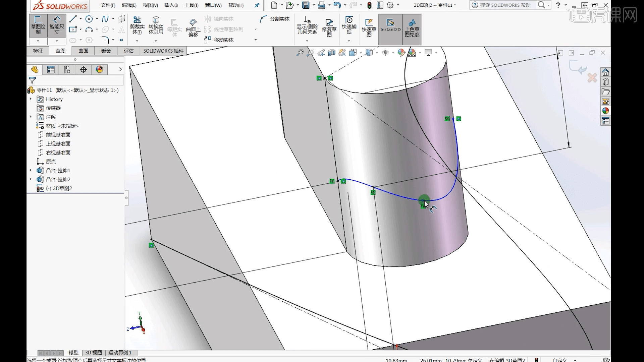The width and height of the screenshot is (644, 362).
Task: Open the FeatureManager design tree tab
Action: pyautogui.click(x=35, y=70)
